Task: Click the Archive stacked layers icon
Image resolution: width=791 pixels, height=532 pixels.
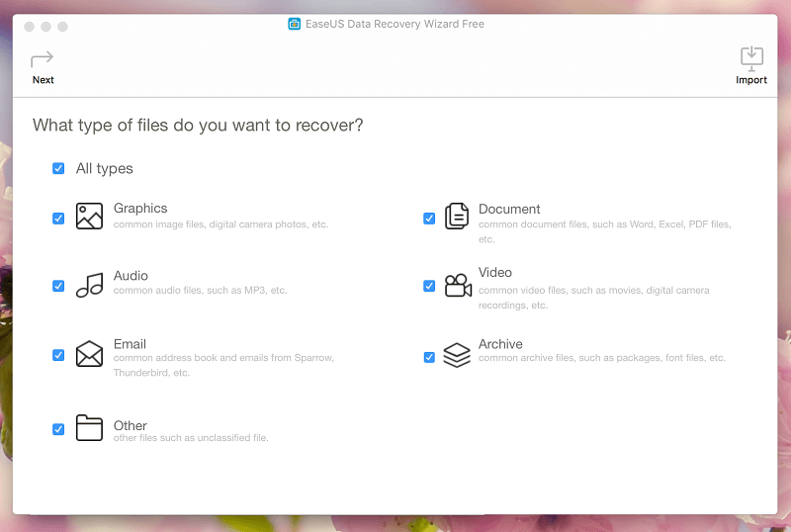Action: click(x=457, y=355)
